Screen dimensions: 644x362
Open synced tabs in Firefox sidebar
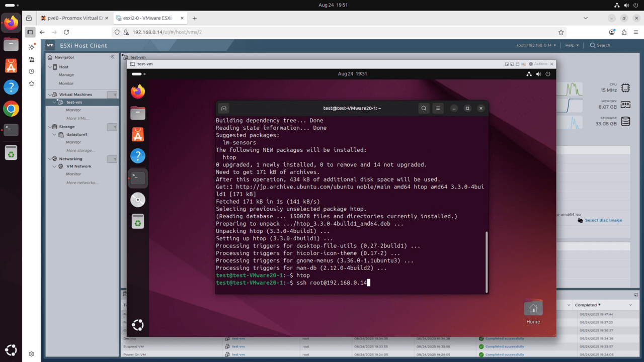[31, 59]
